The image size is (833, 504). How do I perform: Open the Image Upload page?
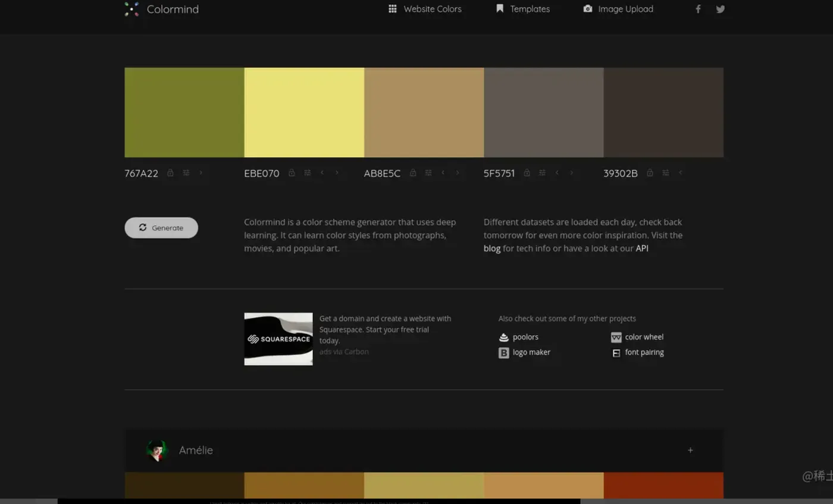pyautogui.click(x=618, y=9)
